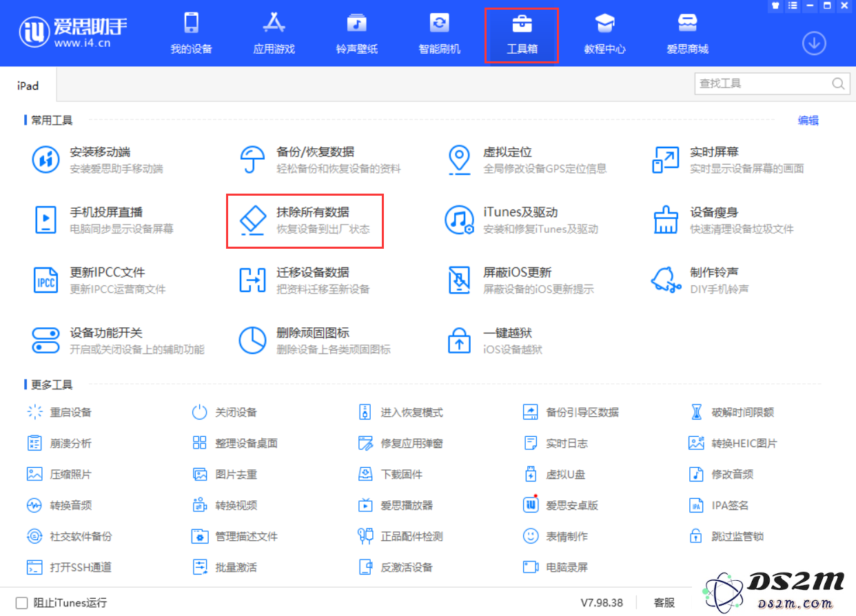Open 虚拟U盘 tool
The width and height of the screenshot is (856, 616).
click(554, 474)
